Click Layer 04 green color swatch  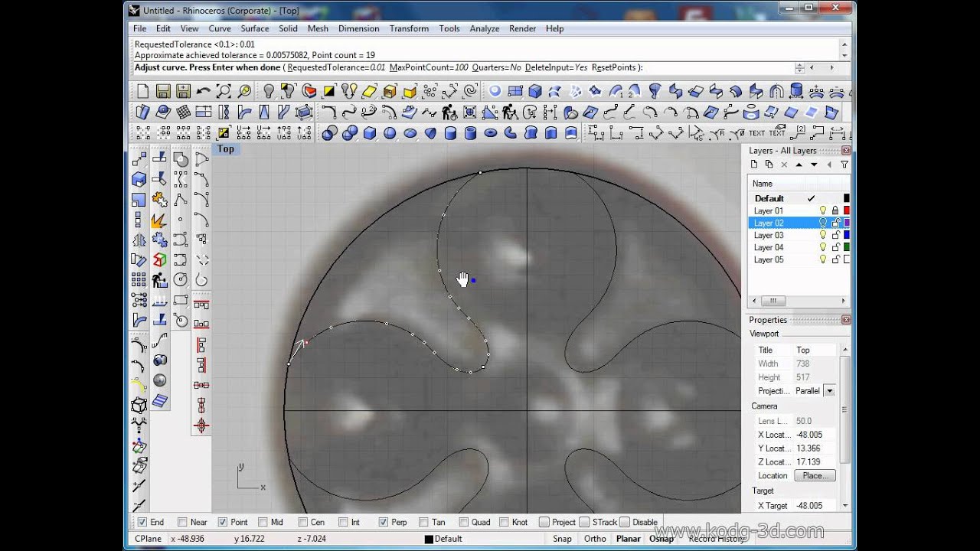pos(847,247)
